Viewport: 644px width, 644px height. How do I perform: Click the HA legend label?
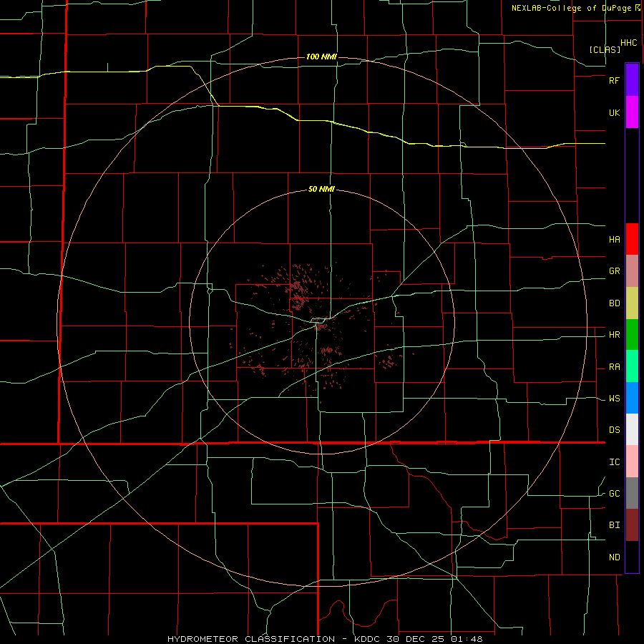614,240
